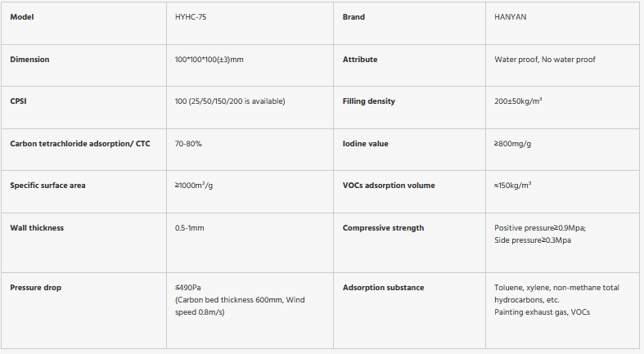Select the HANYAN brand value

tap(514, 16)
